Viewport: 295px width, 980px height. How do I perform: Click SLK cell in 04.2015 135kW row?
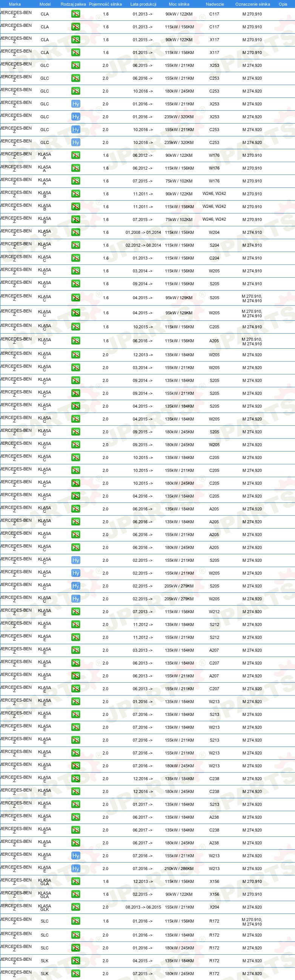pos(45,961)
